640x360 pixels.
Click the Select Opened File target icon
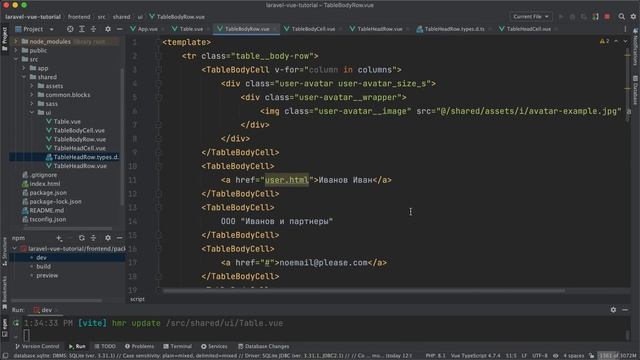click(70, 29)
